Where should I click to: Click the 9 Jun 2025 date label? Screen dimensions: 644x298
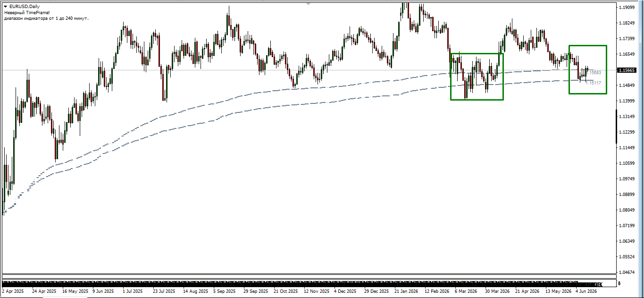(103, 292)
